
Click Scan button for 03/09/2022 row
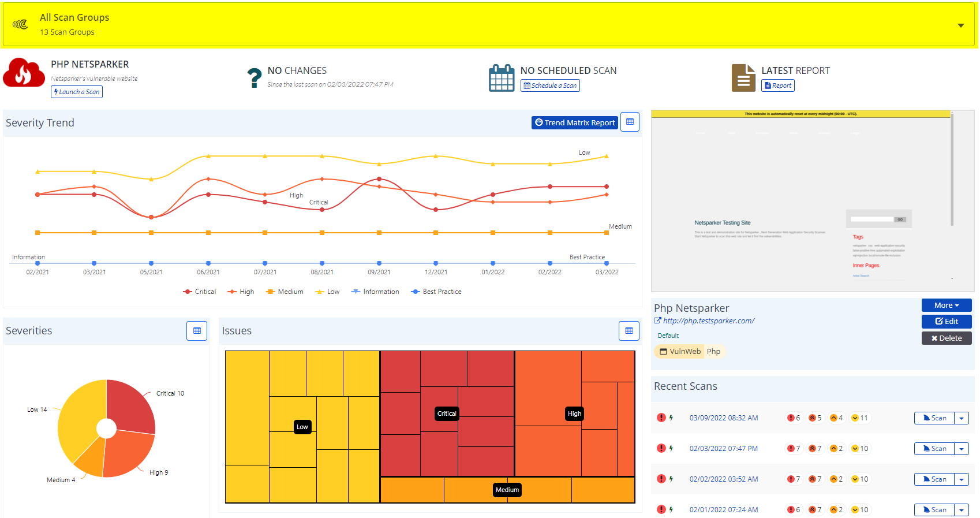point(934,418)
